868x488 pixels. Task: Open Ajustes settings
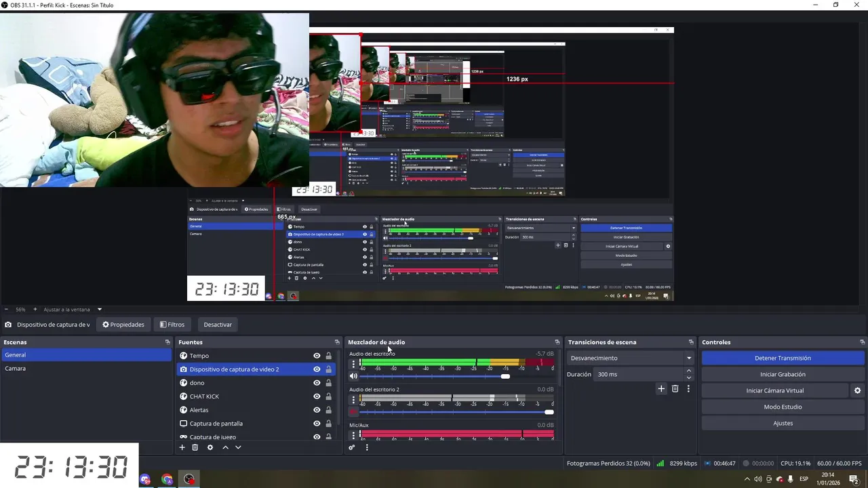pyautogui.click(x=783, y=423)
